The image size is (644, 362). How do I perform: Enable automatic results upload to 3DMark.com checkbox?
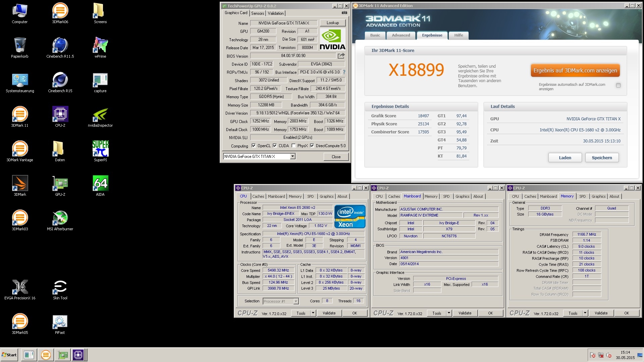pyautogui.click(x=618, y=85)
